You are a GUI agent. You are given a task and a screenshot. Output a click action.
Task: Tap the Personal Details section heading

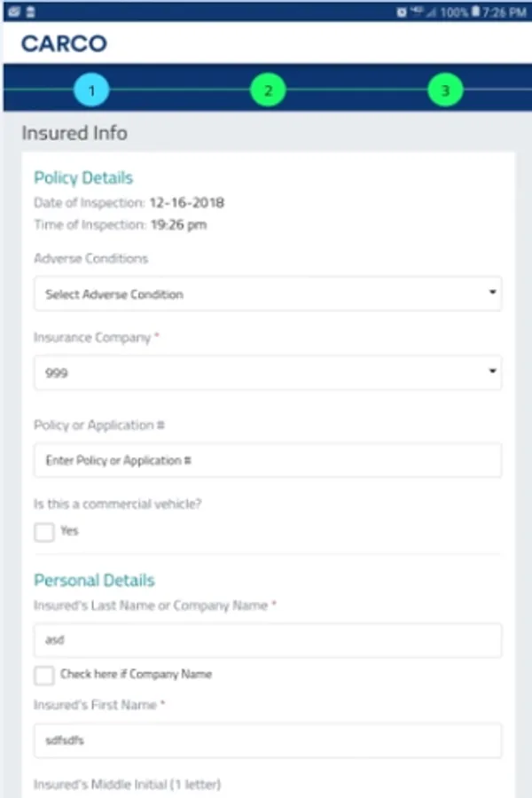(94, 580)
